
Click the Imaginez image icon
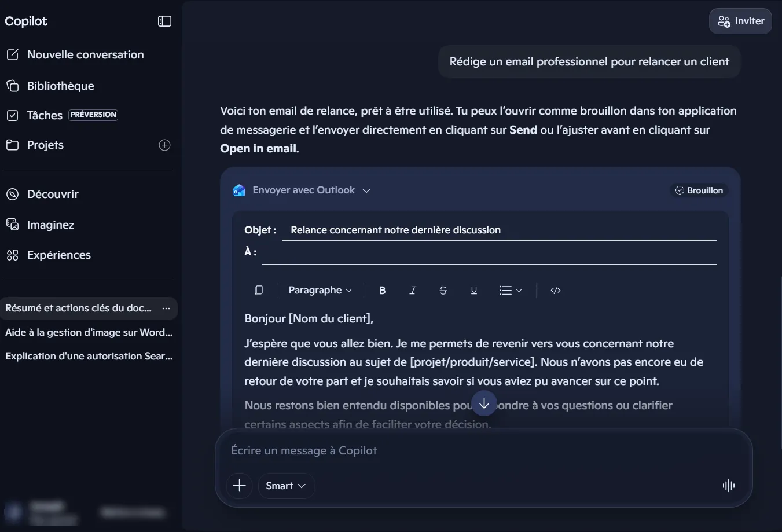[x=13, y=225]
